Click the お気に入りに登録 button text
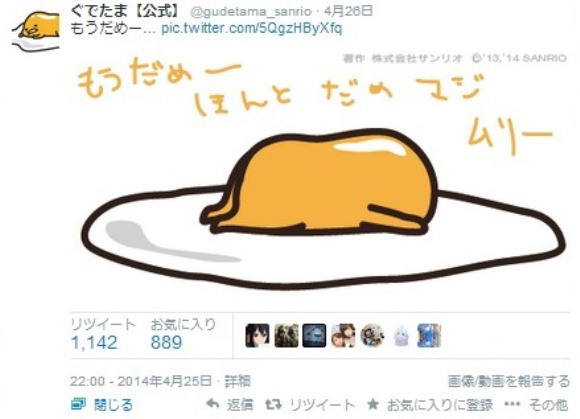The image size is (580, 419). coord(440,405)
